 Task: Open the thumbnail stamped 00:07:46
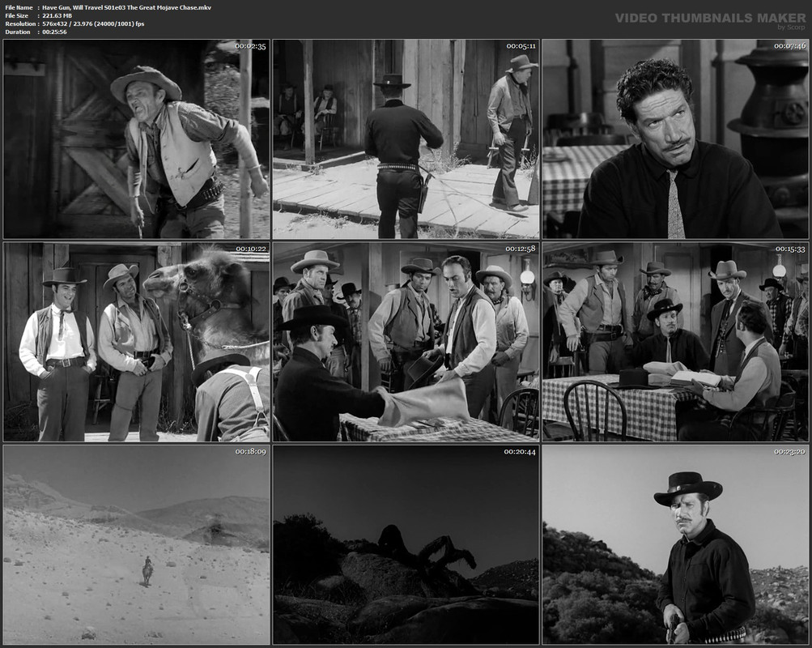(675, 139)
